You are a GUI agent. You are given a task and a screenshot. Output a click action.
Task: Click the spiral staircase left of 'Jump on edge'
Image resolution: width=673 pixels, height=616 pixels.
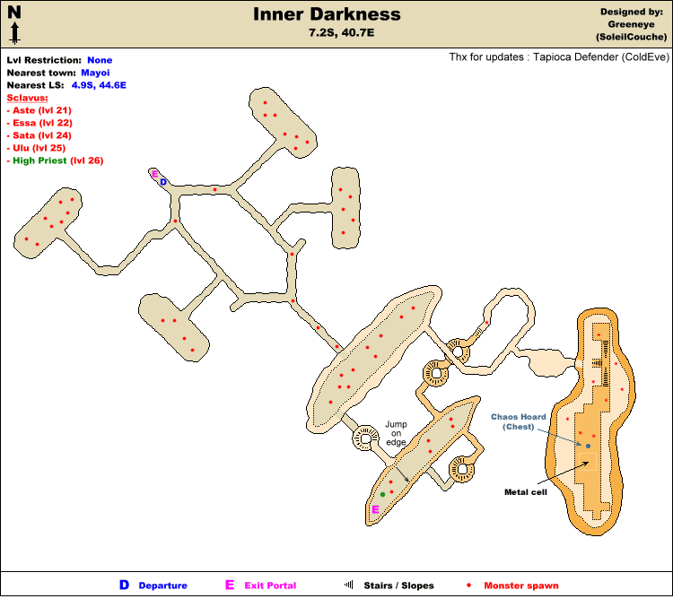coord(365,438)
